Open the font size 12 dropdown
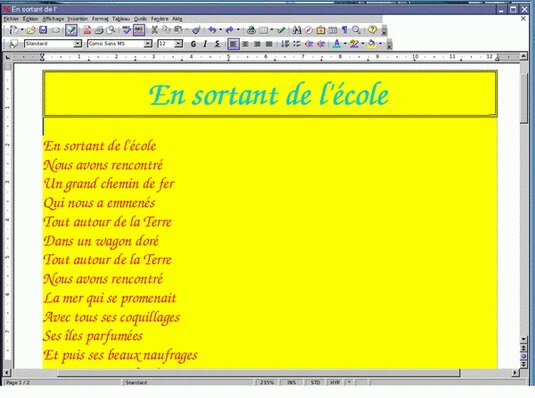Viewport: 535px width, 398px height. tap(178, 44)
